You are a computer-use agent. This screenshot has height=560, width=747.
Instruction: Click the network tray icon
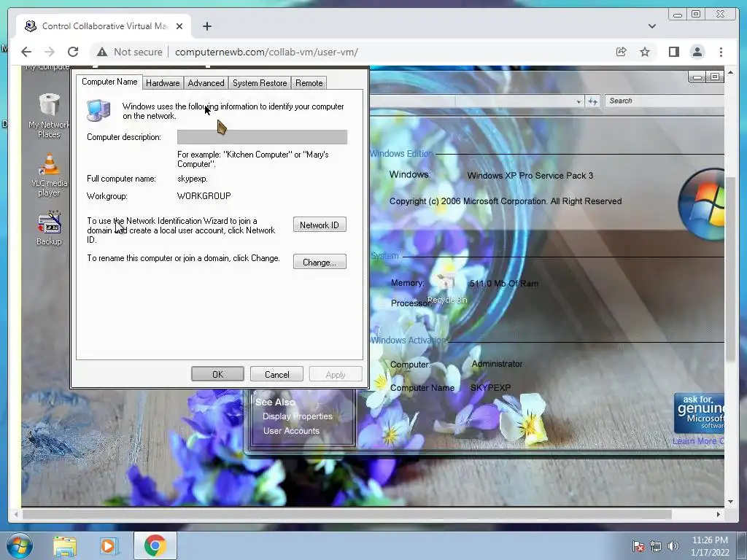point(656,546)
